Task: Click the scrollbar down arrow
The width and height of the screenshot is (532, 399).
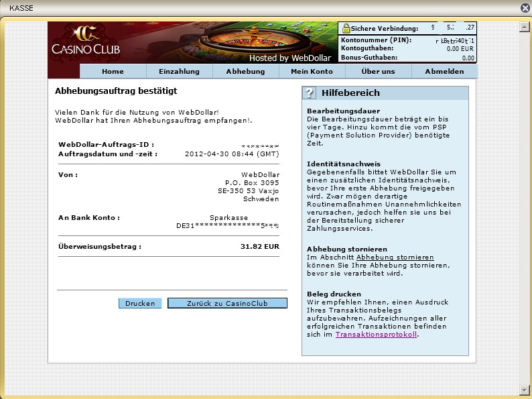Action: (524, 389)
